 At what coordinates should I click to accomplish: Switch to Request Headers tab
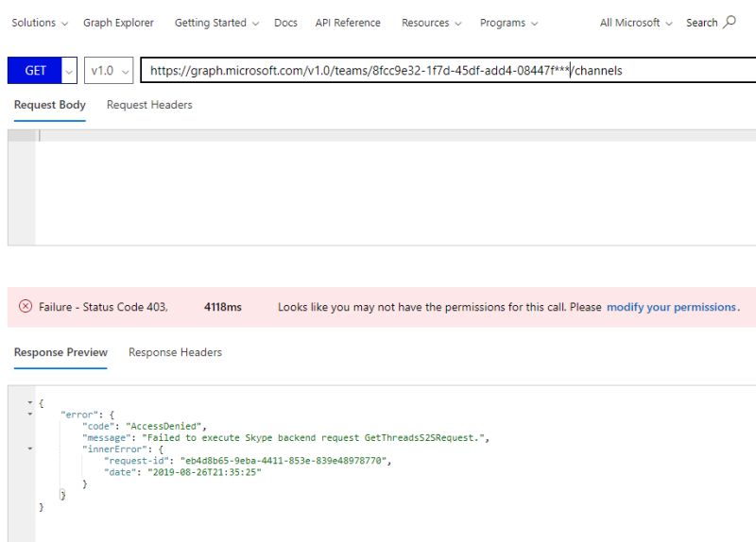(149, 105)
